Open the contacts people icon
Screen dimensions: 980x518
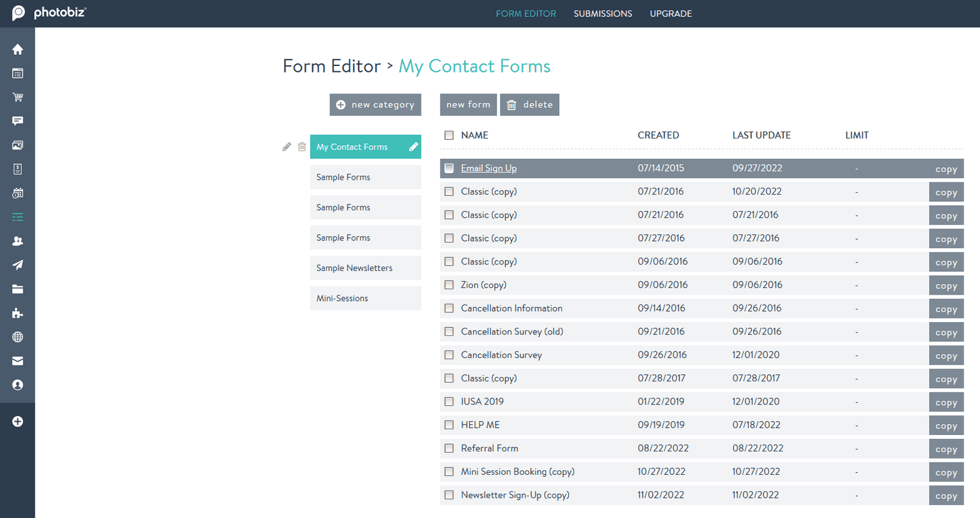tap(18, 240)
